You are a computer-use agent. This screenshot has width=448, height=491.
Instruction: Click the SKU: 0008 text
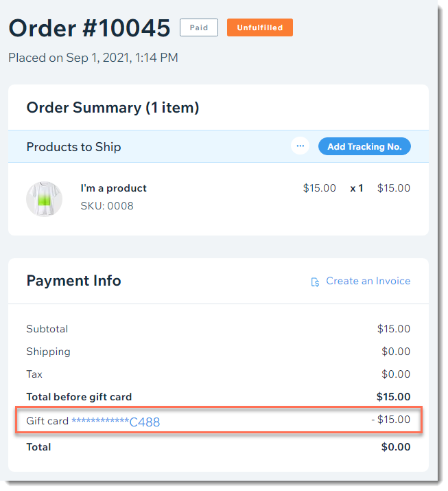[x=107, y=206]
